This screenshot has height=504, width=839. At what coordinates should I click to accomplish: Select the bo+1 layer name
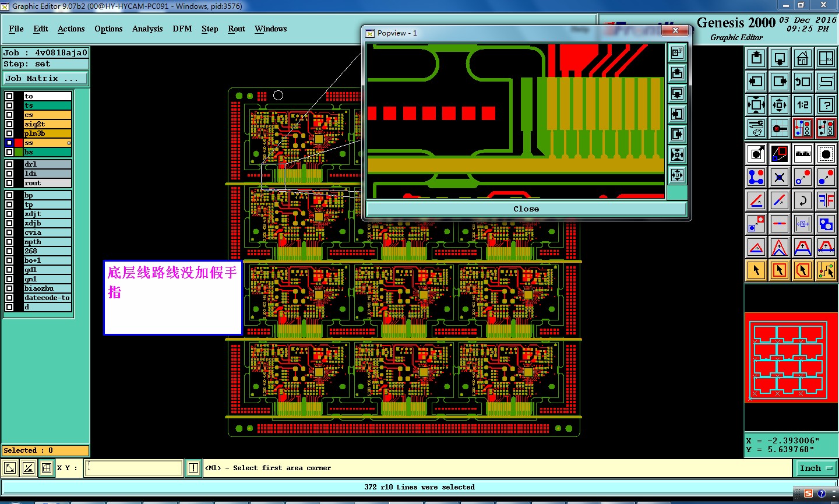point(48,260)
